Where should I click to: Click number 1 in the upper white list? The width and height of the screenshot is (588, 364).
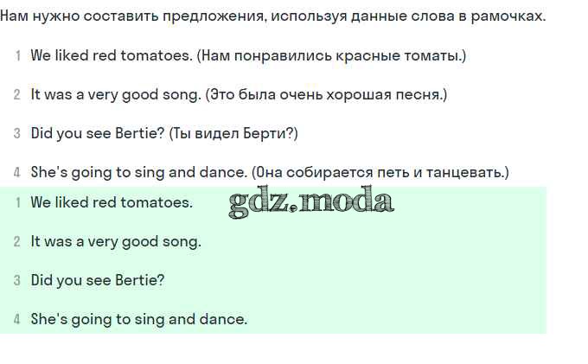pos(17,56)
